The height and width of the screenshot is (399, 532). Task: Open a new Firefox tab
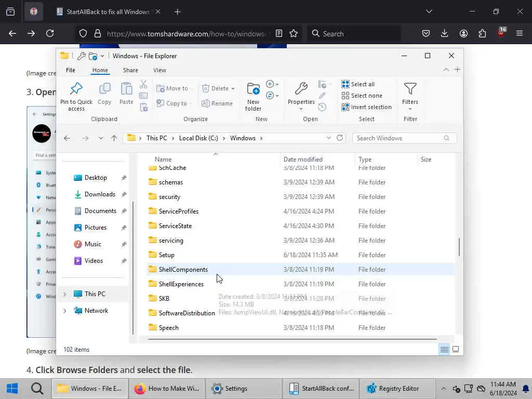pos(178,12)
